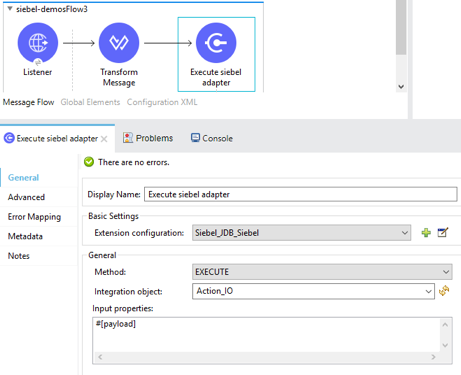This screenshot has height=375, width=461.
Task: Click the Listener exchange-pattern badge icon
Action: (38, 62)
